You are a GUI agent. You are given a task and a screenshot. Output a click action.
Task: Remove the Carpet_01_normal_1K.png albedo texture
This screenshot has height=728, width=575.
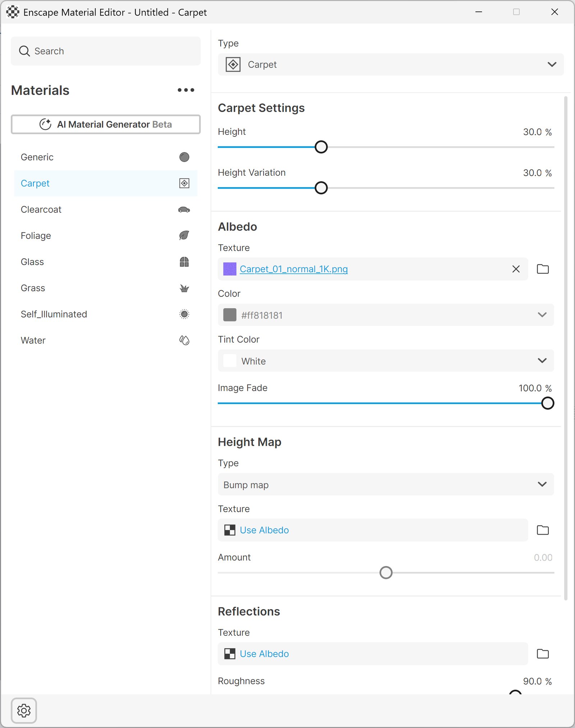(516, 269)
